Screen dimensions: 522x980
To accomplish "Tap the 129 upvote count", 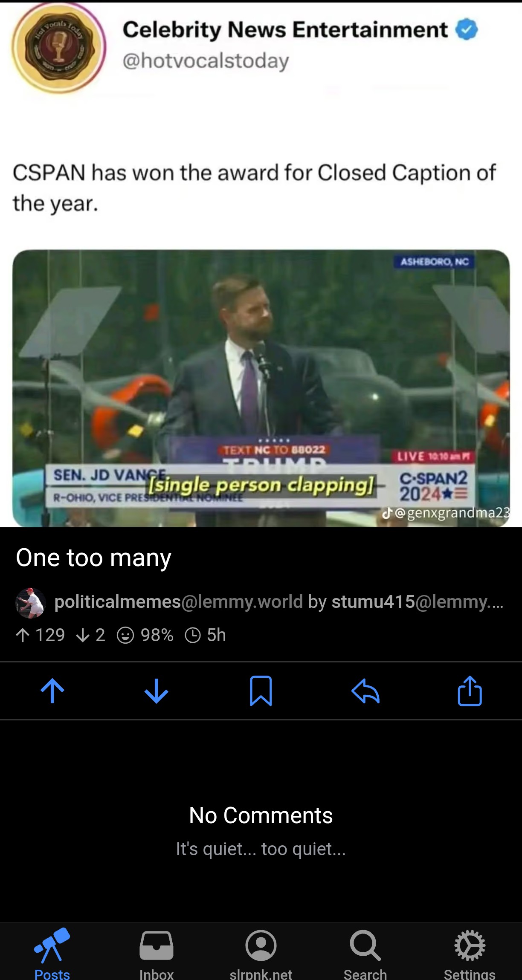I will pyautogui.click(x=40, y=635).
